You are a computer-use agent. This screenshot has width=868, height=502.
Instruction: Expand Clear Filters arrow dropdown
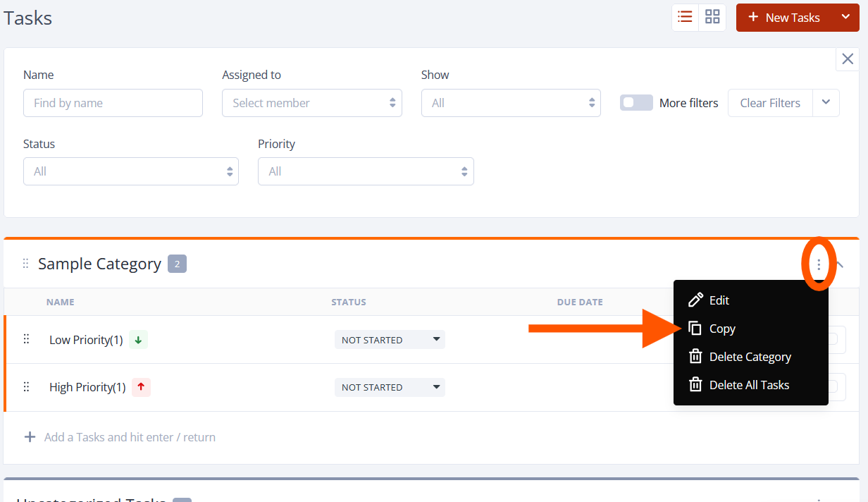826,103
